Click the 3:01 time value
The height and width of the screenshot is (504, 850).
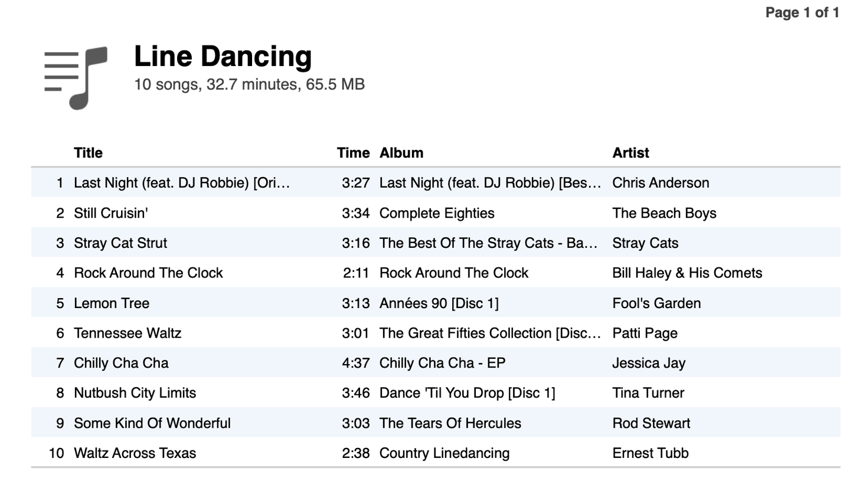tap(356, 333)
